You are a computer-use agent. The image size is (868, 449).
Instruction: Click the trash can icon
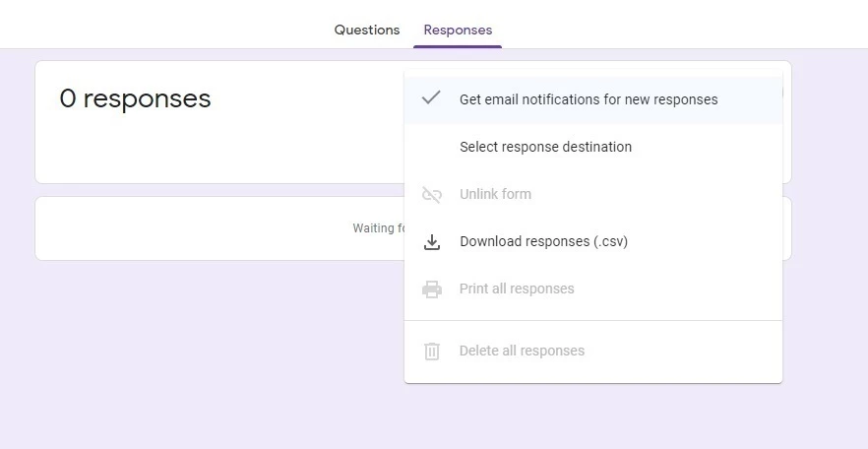point(431,351)
